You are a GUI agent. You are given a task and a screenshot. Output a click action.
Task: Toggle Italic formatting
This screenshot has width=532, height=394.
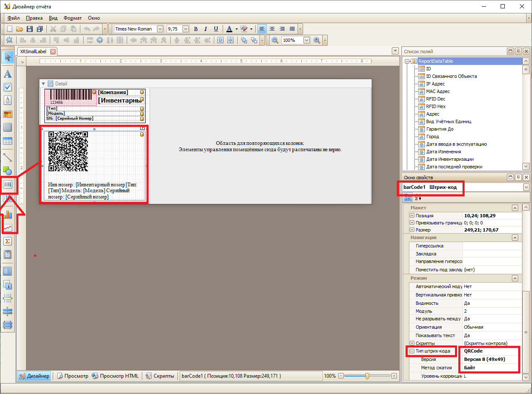click(x=206, y=29)
